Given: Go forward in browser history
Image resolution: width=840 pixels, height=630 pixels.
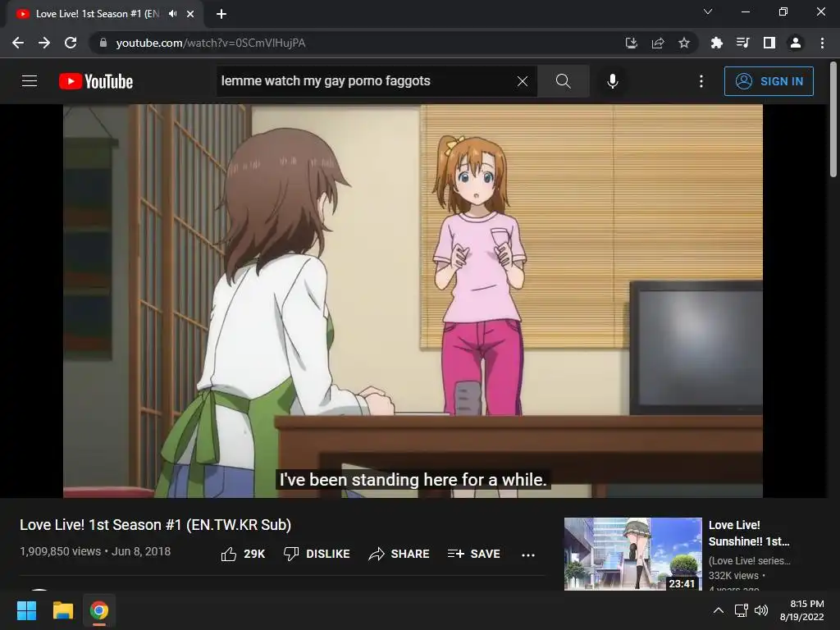Looking at the screenshot, I should (x=44, y=43).
